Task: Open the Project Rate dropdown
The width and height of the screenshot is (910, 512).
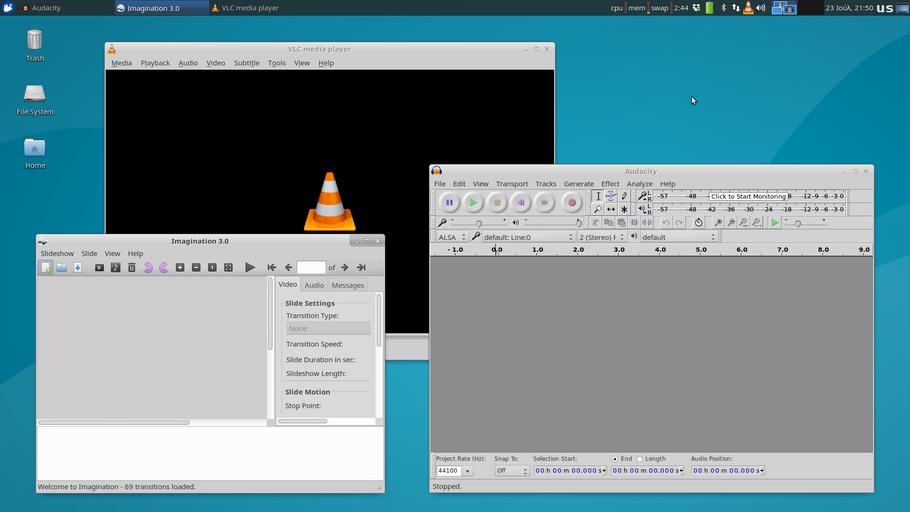Action: click(467, 470)
